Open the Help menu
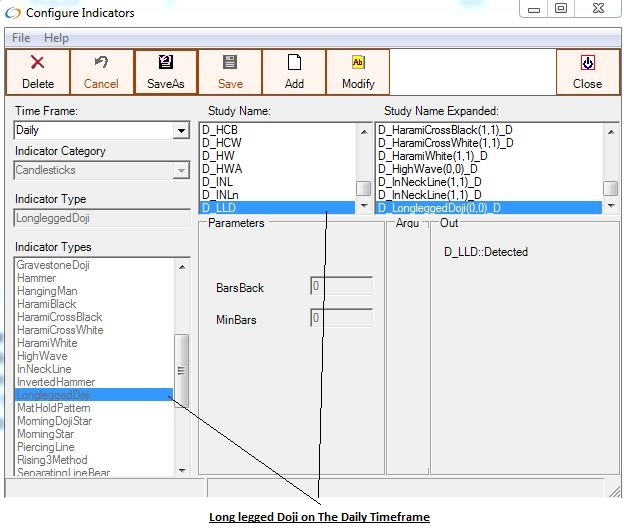 point(57,38)
